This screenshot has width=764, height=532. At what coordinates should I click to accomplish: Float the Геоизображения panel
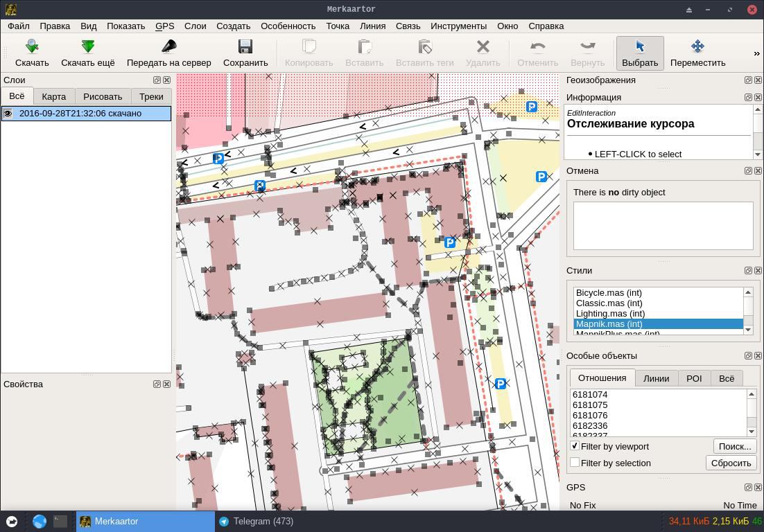tap(749, 80)
